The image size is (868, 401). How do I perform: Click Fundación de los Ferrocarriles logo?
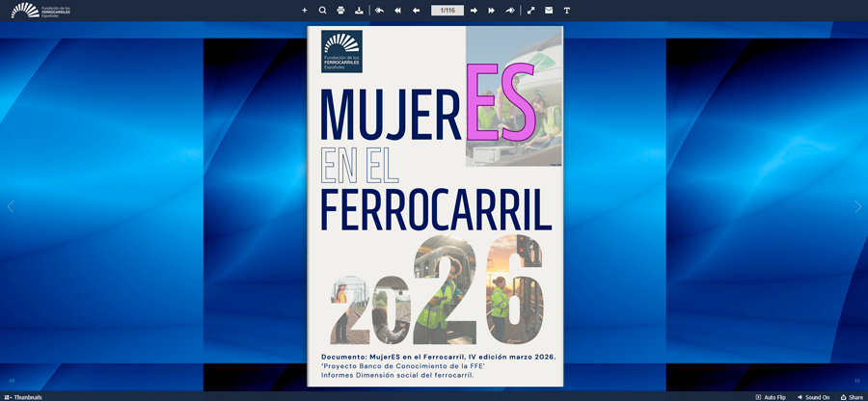click(41, 11)
